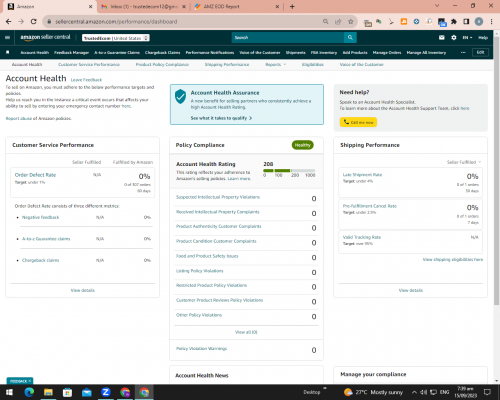
Task: Click the Leave Feedback link
Action: pos(86,80)
